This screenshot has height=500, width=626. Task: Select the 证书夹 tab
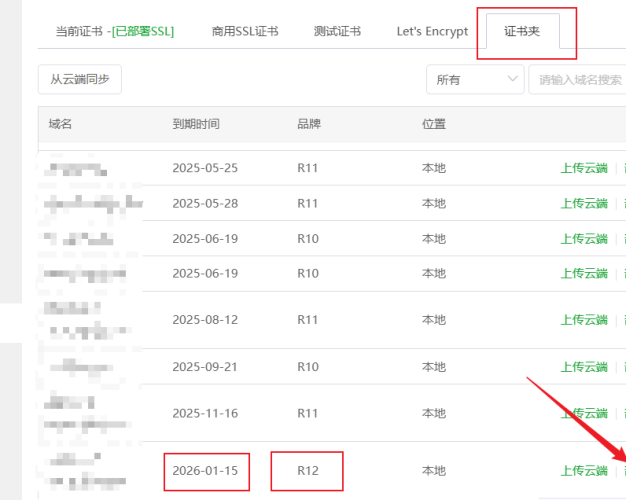[522, 31]
